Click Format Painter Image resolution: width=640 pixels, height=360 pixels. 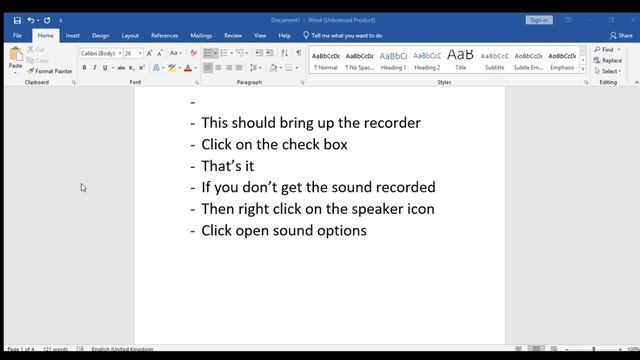(50, 71)
